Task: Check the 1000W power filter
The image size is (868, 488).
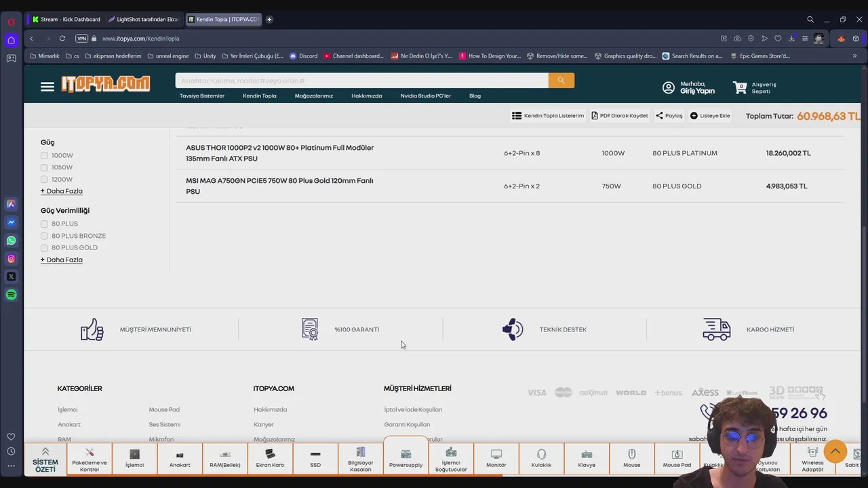Action: click(44, 156)
